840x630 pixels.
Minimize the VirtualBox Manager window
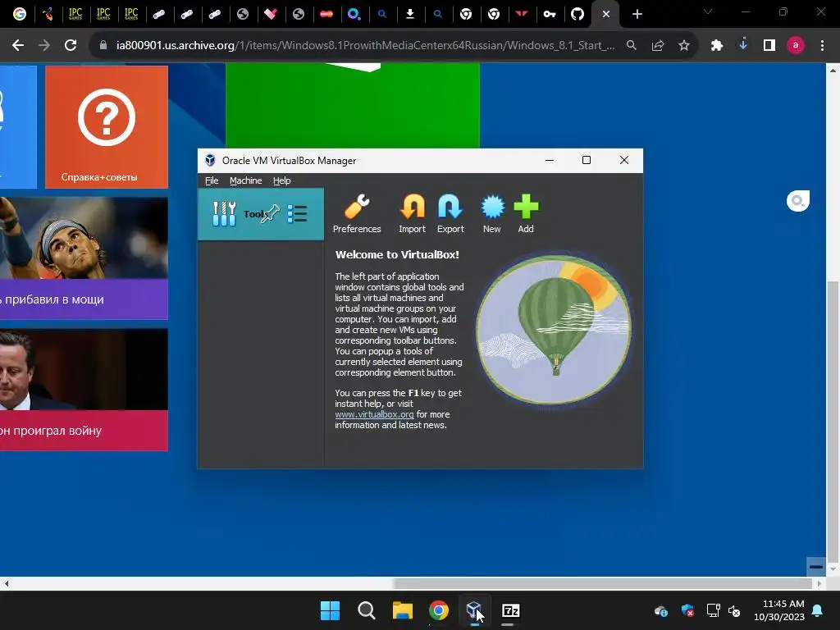point(549,160)
